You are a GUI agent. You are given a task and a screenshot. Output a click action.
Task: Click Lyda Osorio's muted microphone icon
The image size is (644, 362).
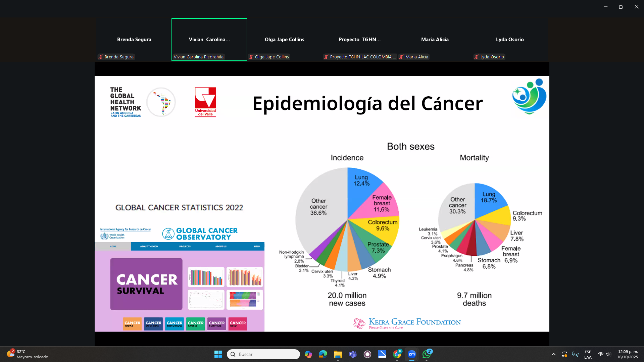[x=477, y=57]
